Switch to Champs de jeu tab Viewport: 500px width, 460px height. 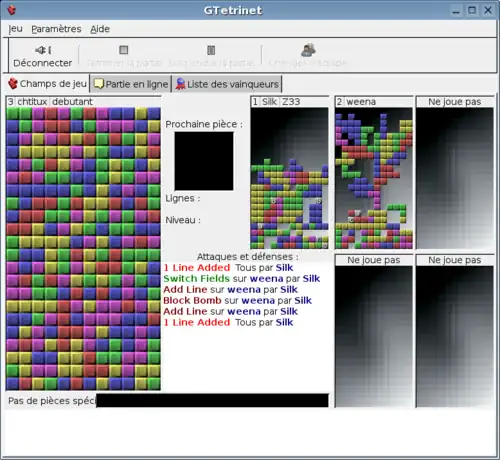point(47,84)
